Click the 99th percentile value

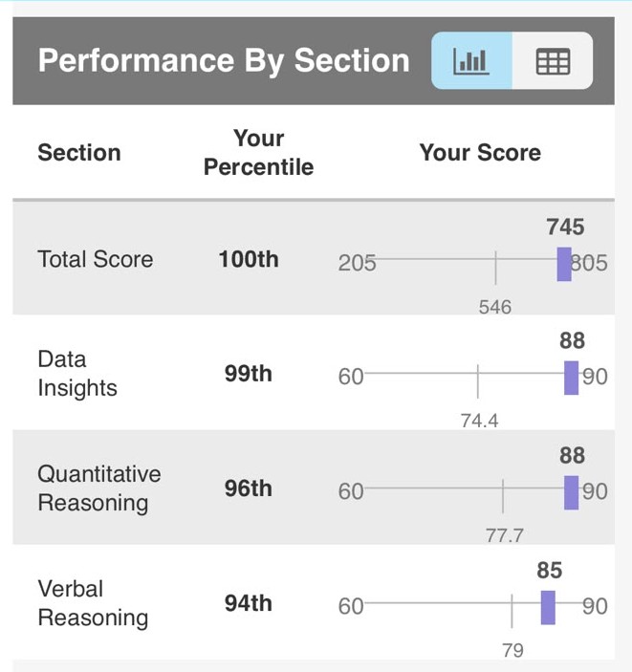[x=249, y=374]
